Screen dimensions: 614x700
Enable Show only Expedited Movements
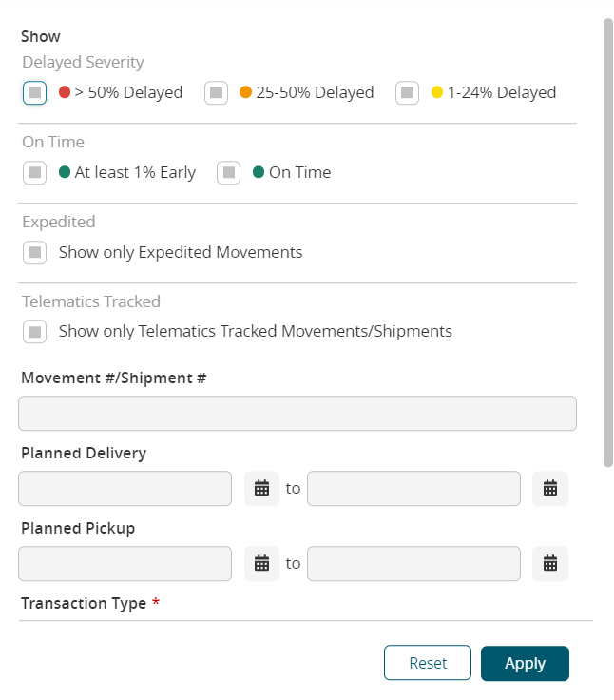click(x=35, y=252)
